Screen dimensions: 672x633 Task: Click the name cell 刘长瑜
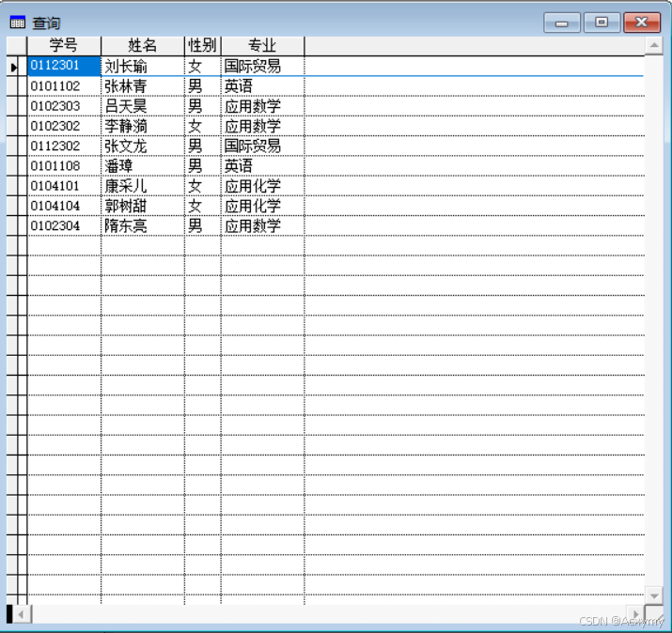point(143,66)
